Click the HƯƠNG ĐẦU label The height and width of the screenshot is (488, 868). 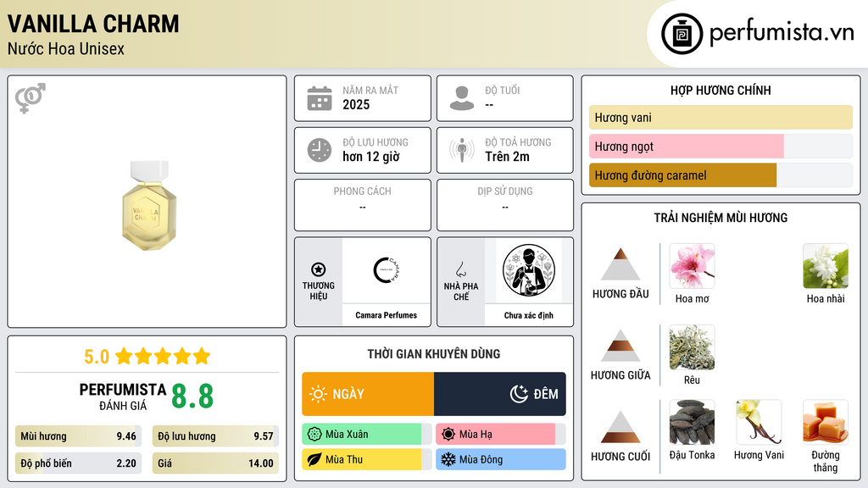click(x=620, y=294)
